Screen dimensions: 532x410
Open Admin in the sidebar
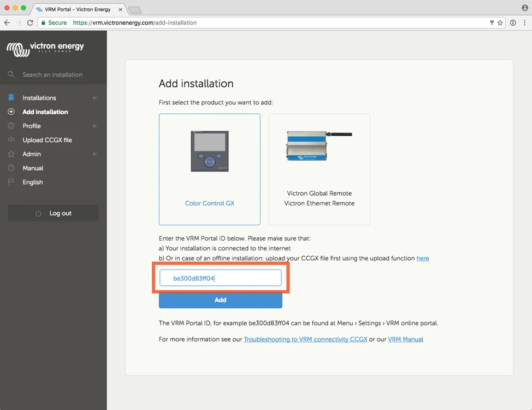tap(32, 154)
